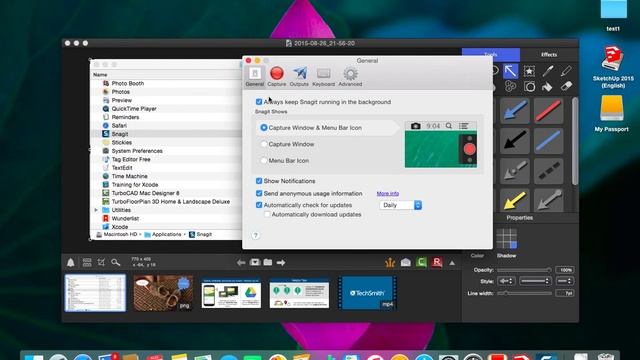640x360 pixels.
Task: Switch to the Advanced preferences tab
Action: point(350,76)
